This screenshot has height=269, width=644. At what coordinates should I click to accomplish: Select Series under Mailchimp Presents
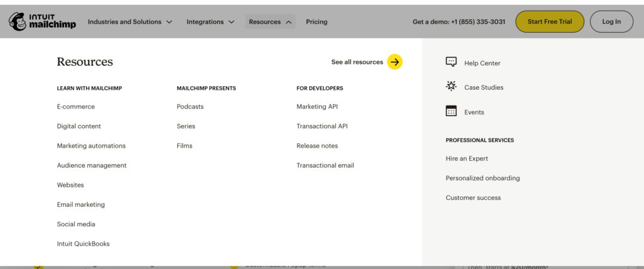pos(186,126)
